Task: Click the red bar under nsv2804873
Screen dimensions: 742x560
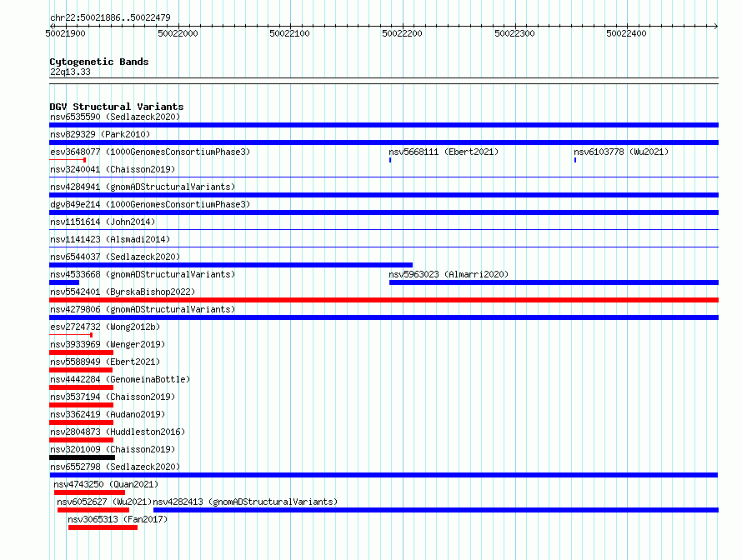Action: pos(82,440)
